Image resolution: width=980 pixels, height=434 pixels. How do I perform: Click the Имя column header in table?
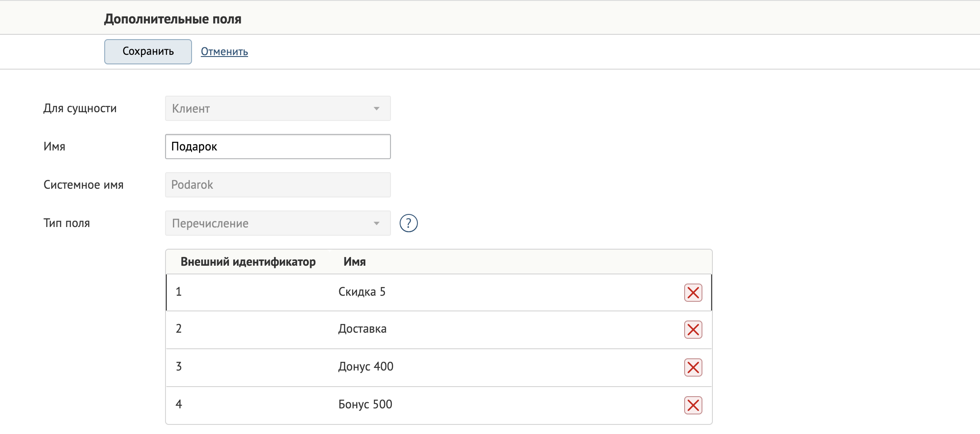(x=354, y=262)
